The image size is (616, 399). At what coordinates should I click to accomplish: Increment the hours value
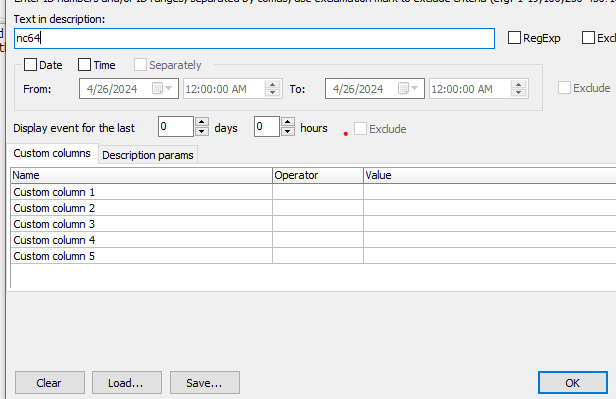click(288, 122)
